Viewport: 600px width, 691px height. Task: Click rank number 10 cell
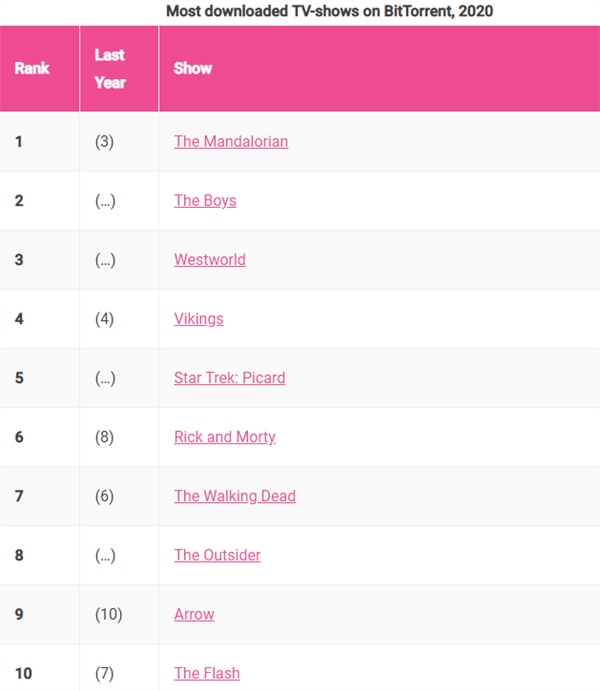pos(23,672)
